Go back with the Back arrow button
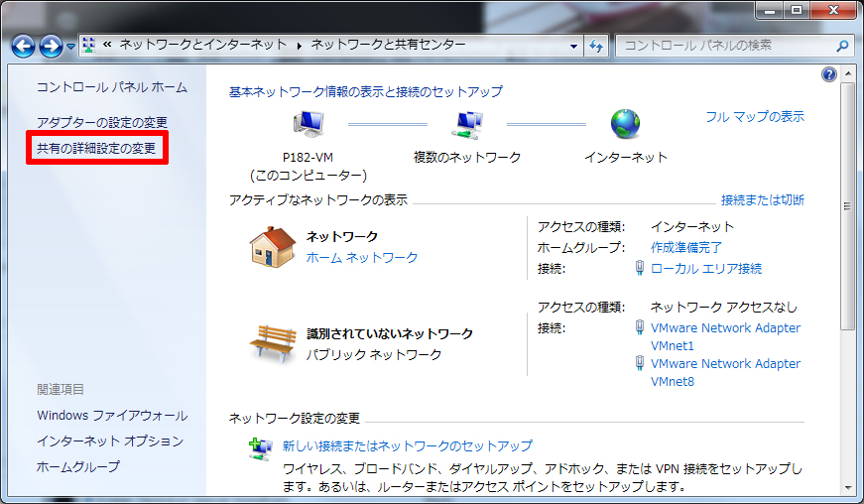 (x=23, y=47)
